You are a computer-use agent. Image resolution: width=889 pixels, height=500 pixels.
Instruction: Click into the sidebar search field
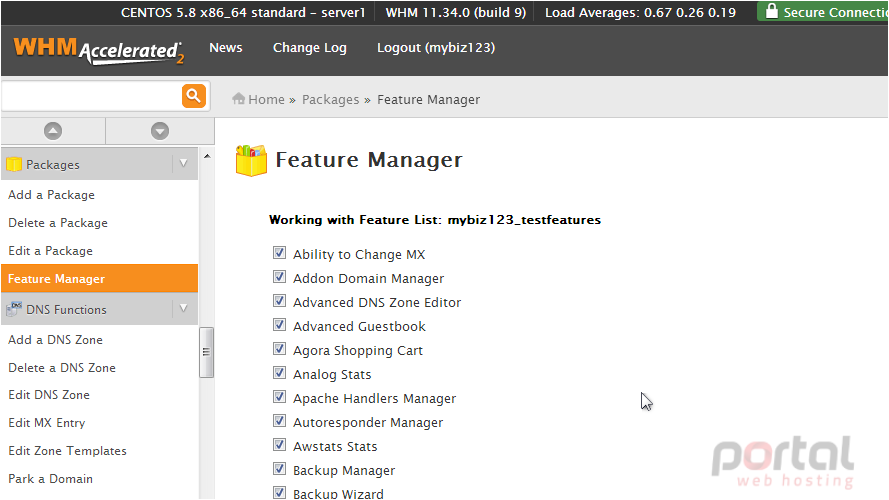pyautogui.click(x=92, y=96)
